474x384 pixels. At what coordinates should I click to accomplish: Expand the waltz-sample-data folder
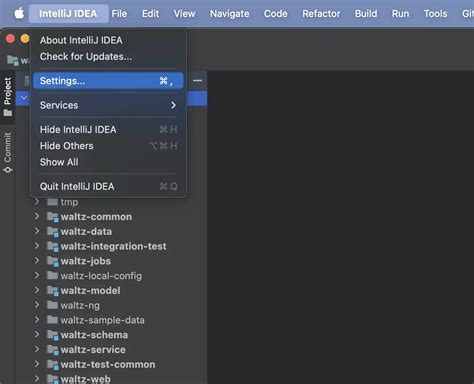[37, 320]
